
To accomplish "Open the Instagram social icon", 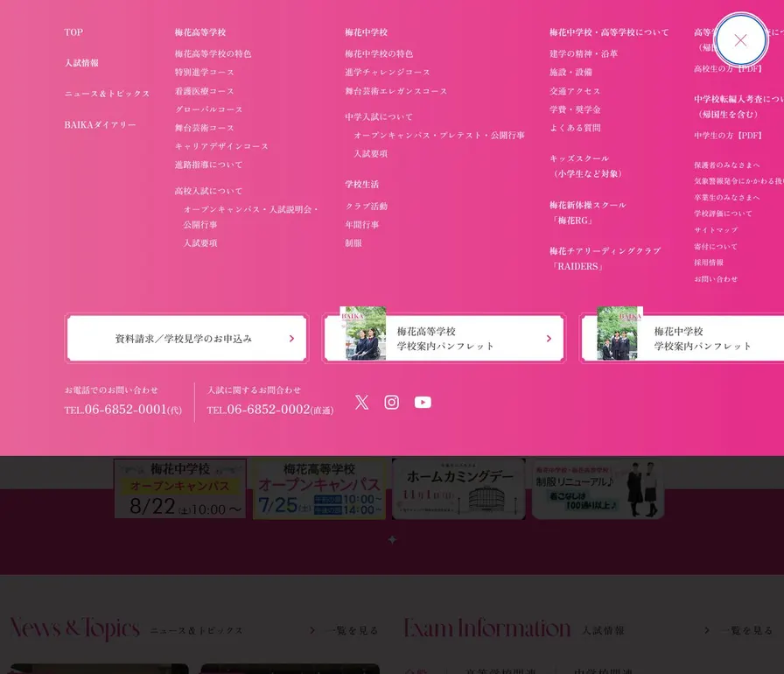I will 391,402.
